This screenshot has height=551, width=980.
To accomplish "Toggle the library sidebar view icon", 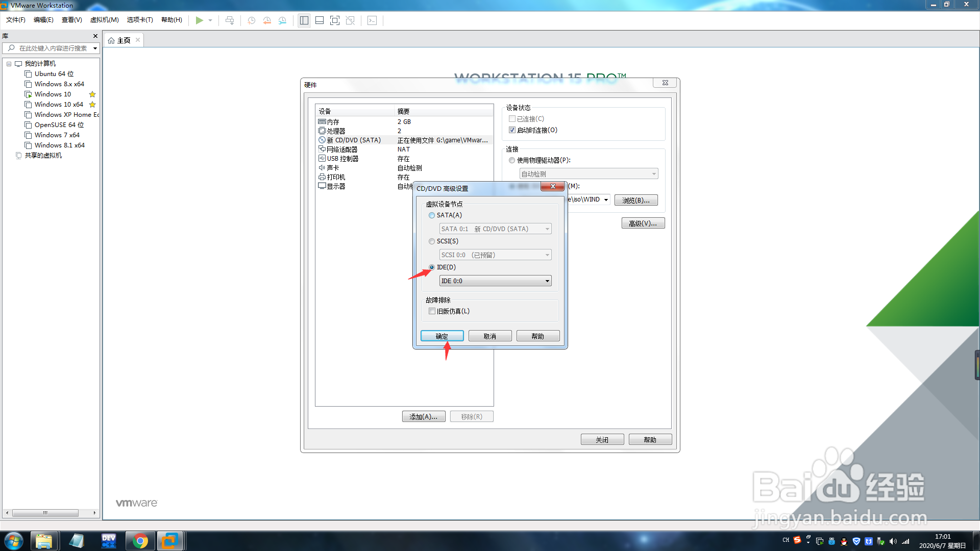I will [x=304, y=20].
